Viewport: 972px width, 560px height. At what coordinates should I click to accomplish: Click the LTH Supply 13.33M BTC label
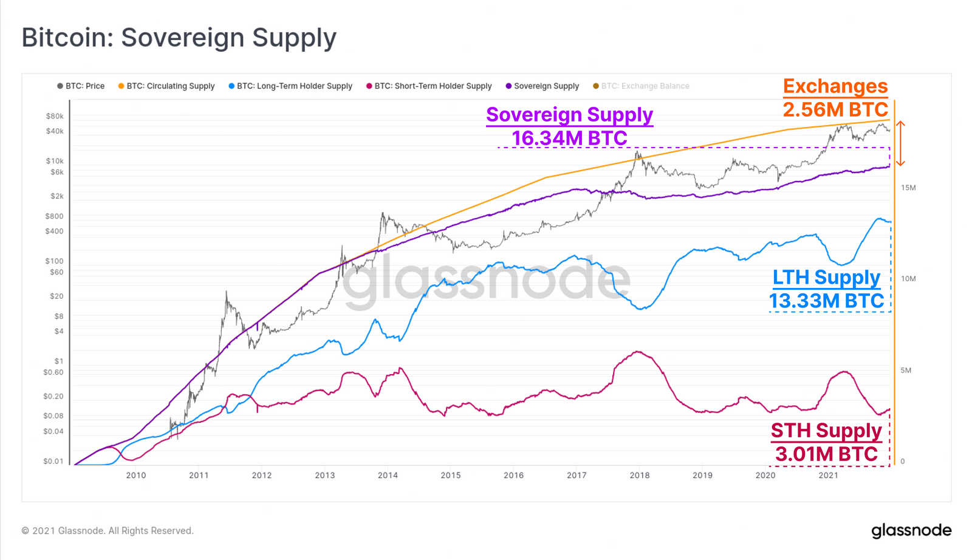click(826, 289)
